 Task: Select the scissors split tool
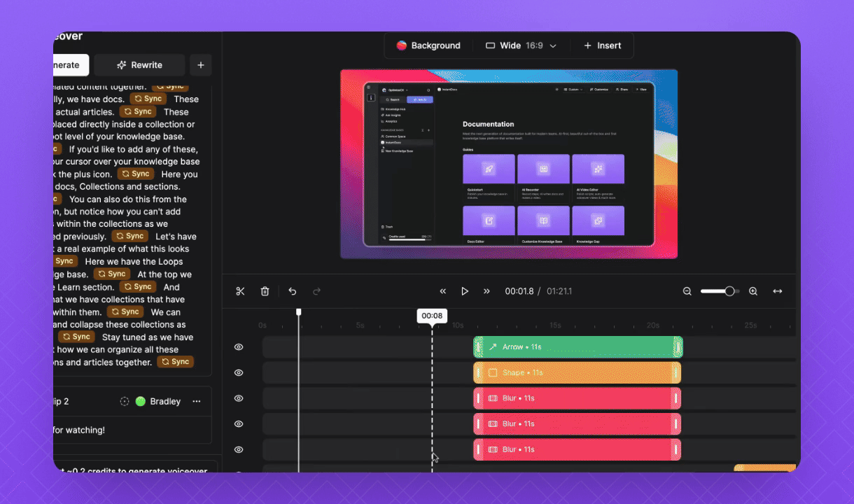[240, 291]
